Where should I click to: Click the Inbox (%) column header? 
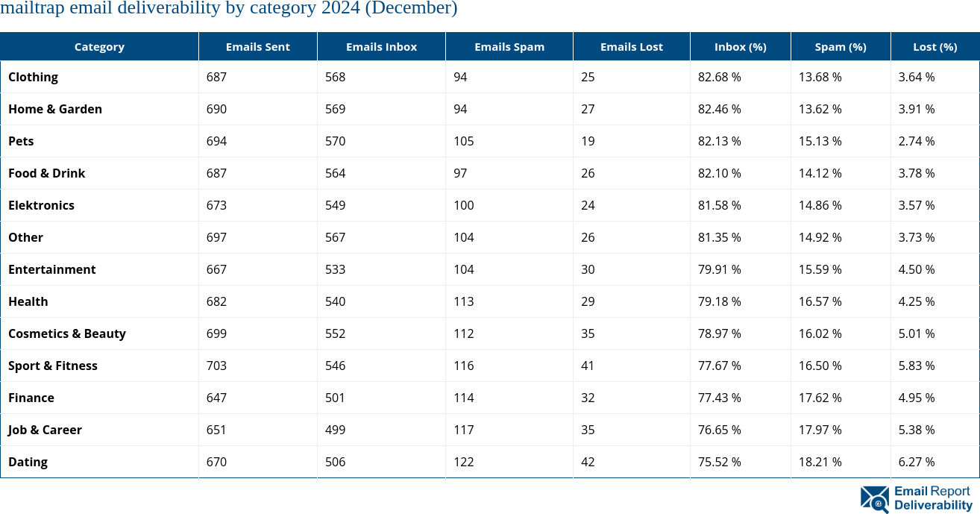click(x=741, y=46)
